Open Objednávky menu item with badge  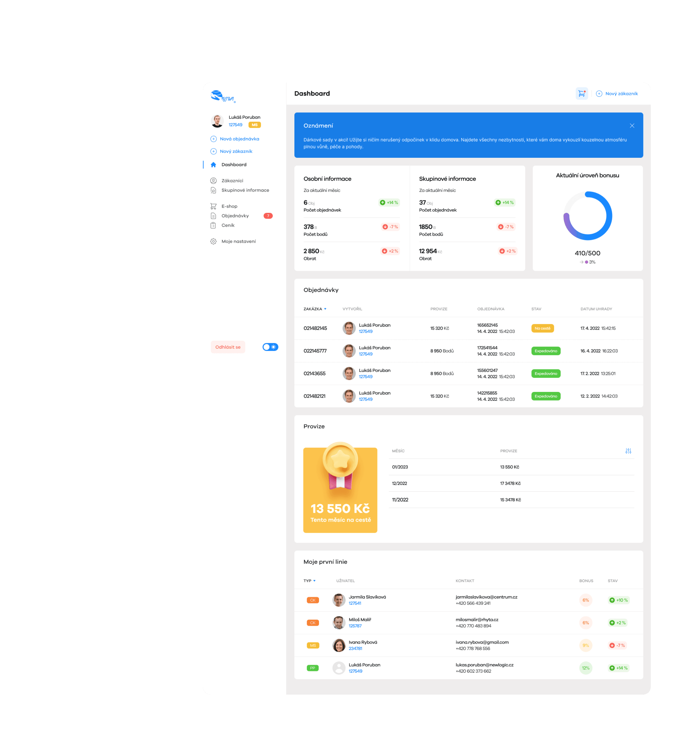tap(235, 216)
